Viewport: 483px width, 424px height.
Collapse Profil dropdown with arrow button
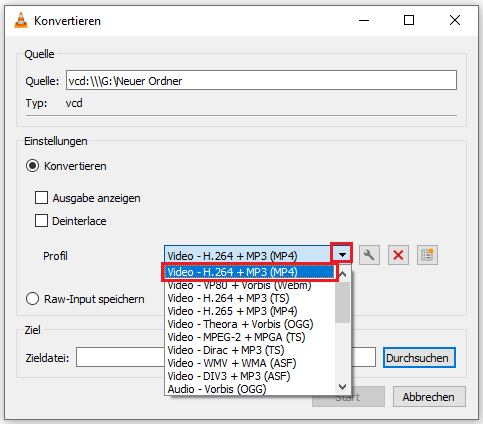pyautogui.click(x=342, y=255)
